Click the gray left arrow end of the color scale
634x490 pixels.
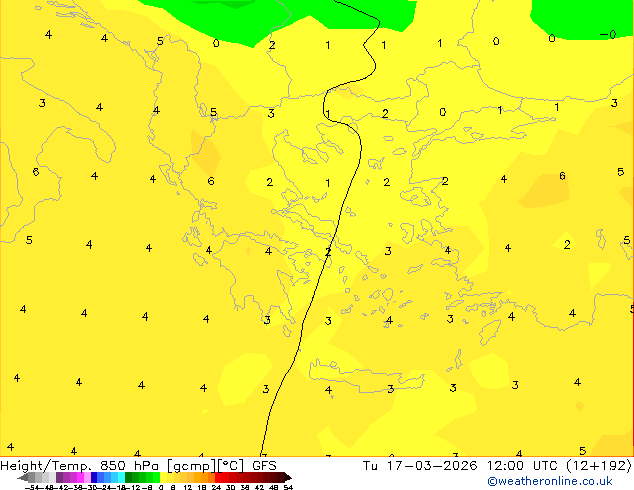[23, 478]
